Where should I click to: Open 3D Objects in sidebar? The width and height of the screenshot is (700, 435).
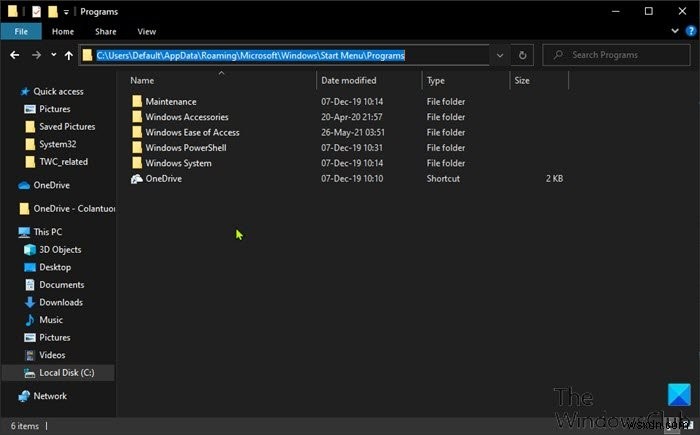pyautogui.click(x=60, y=250)
